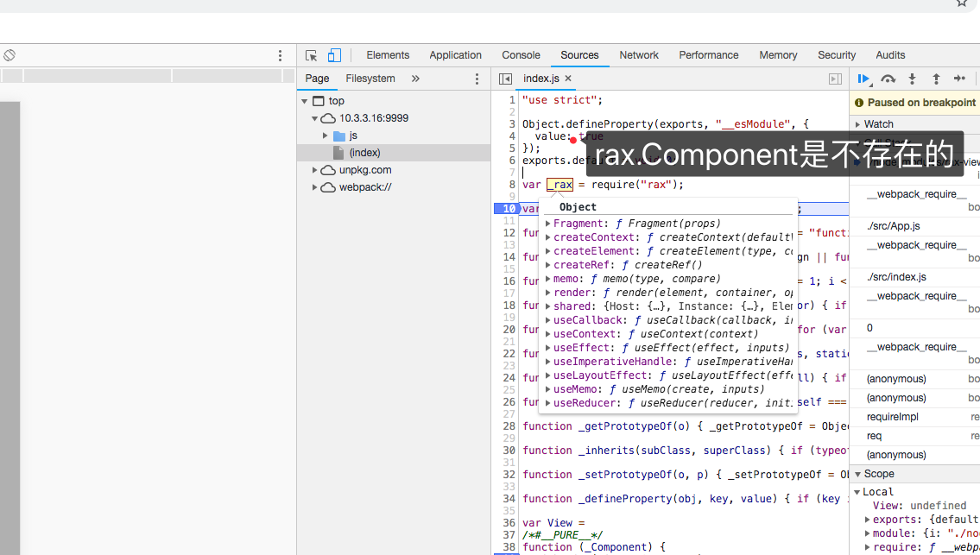The image size is (980, 555).
Task: Open the navigator panel options dots
Action: point(477,78)
